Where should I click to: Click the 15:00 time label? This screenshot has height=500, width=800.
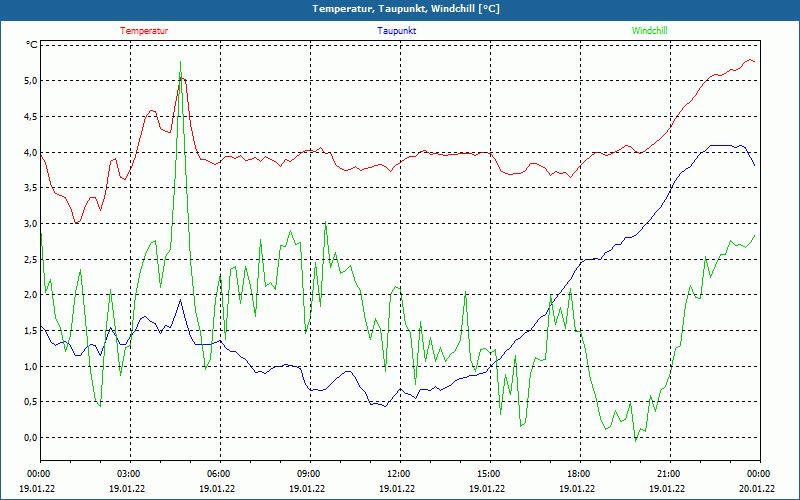point(487,474)
